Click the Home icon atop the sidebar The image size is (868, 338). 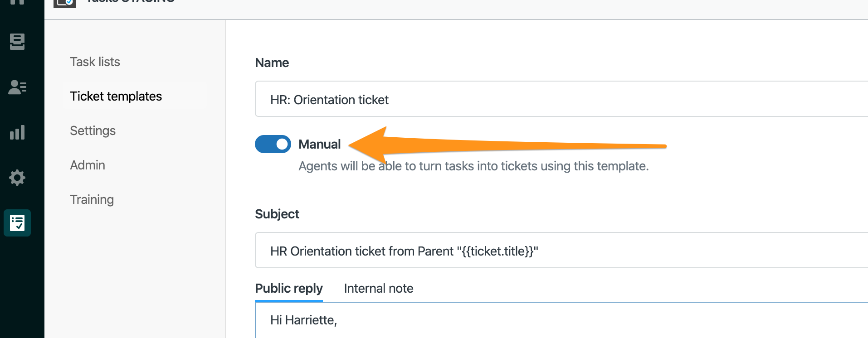click(17, 2)
